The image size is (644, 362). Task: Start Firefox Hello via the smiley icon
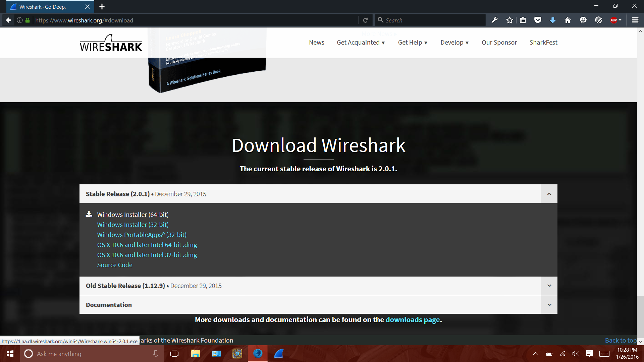click(583, 20)
